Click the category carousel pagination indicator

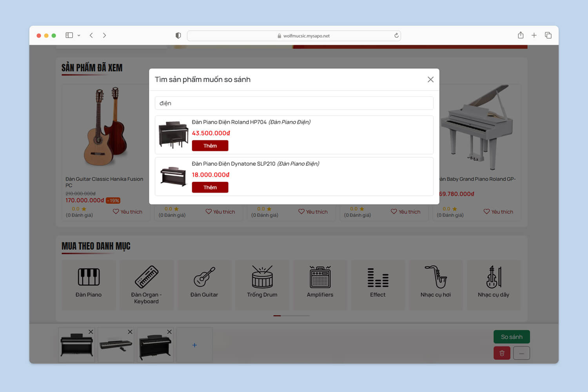click(291, 316)
